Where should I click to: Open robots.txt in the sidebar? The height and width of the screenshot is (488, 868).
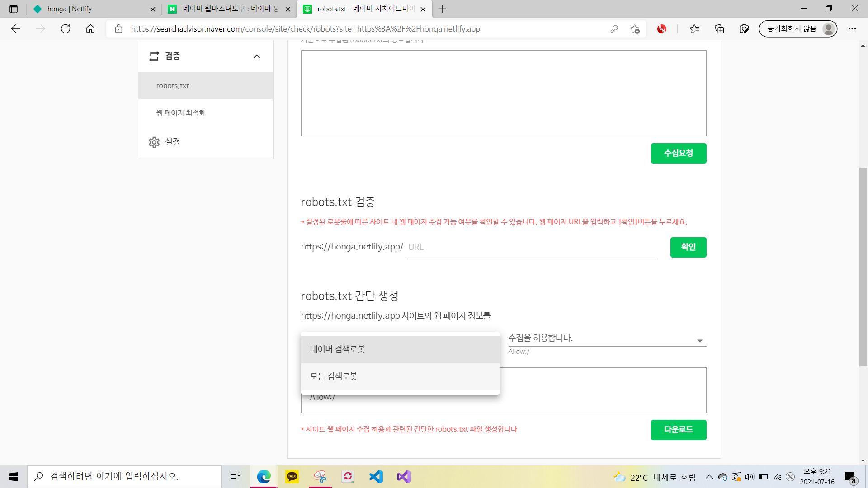[x=205, y=86]
